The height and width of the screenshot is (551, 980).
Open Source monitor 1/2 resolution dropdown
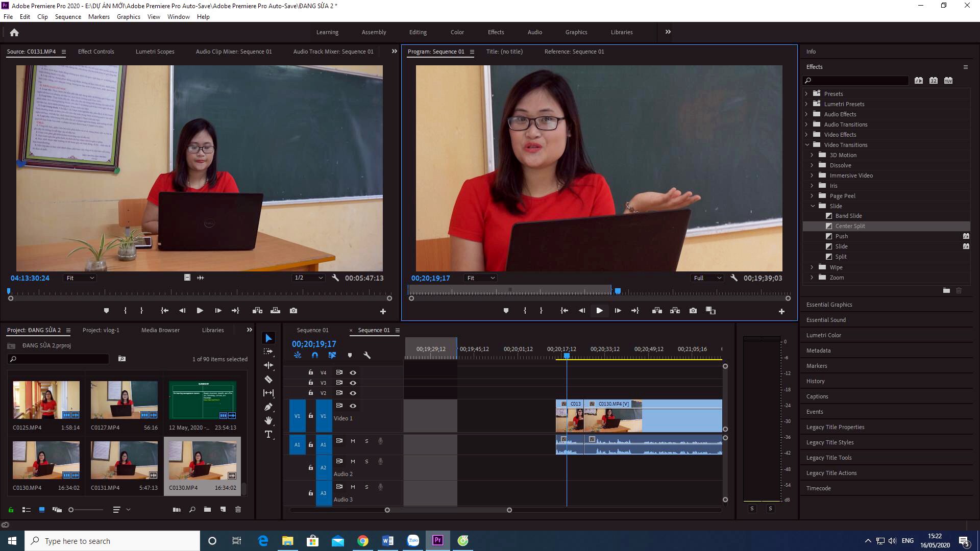[x=308, y=278]
